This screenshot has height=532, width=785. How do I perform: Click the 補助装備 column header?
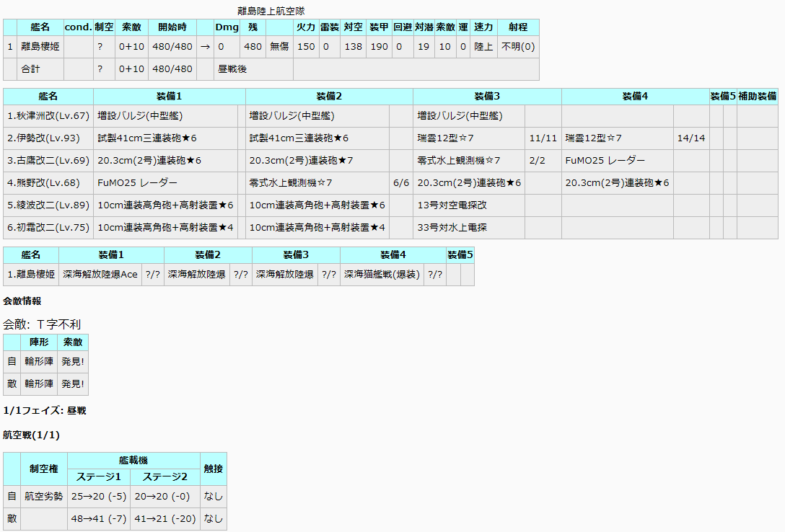click(x=757, y=96)
